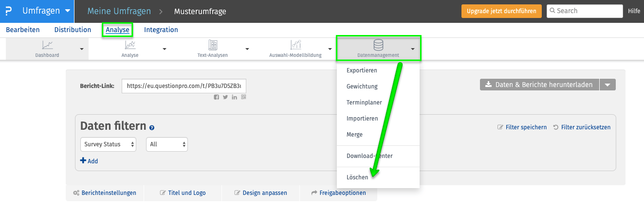644x209 pixels.
Task: Open the All filter value dropdown
Action: [167, 144]
